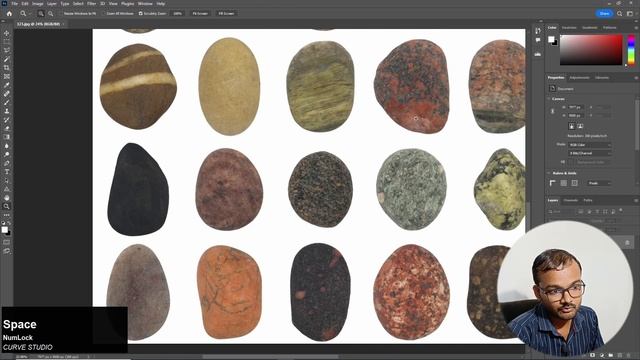Open the File menu
Screen dimensions: 640x360
[x=15, y=4]
